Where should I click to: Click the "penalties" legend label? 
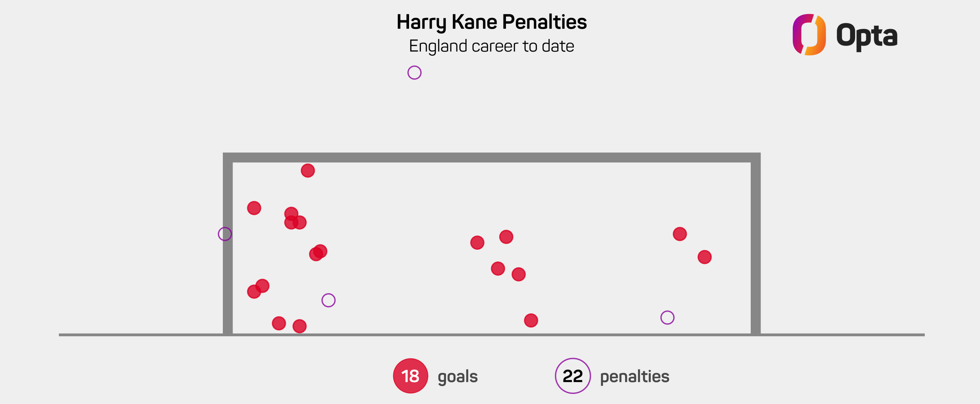634,377
